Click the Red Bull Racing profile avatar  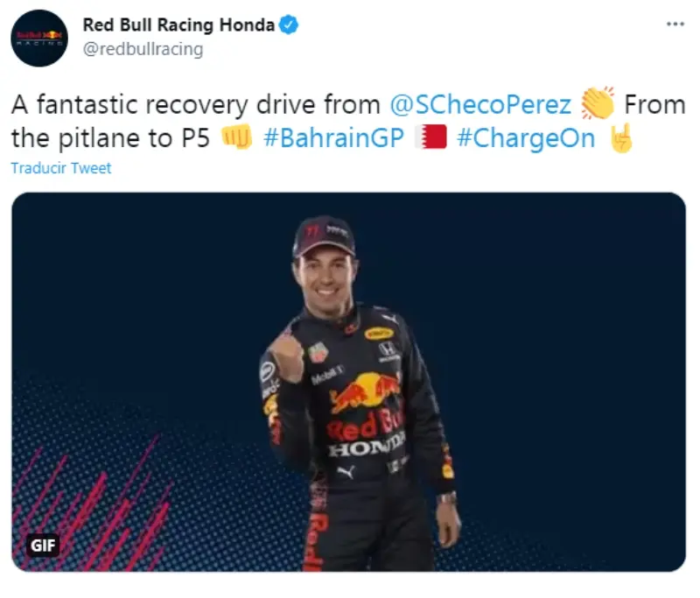point(39,38)
